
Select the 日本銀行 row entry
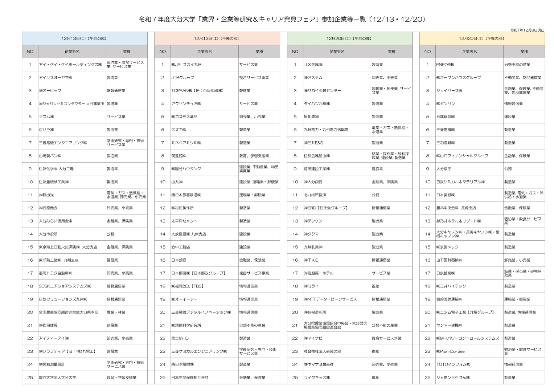pos(179,260)
